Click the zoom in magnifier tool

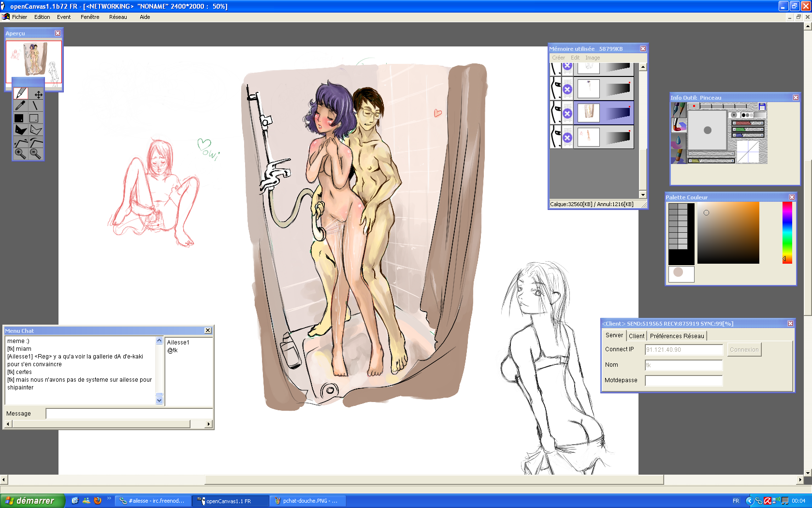click(x=20, y=154)
